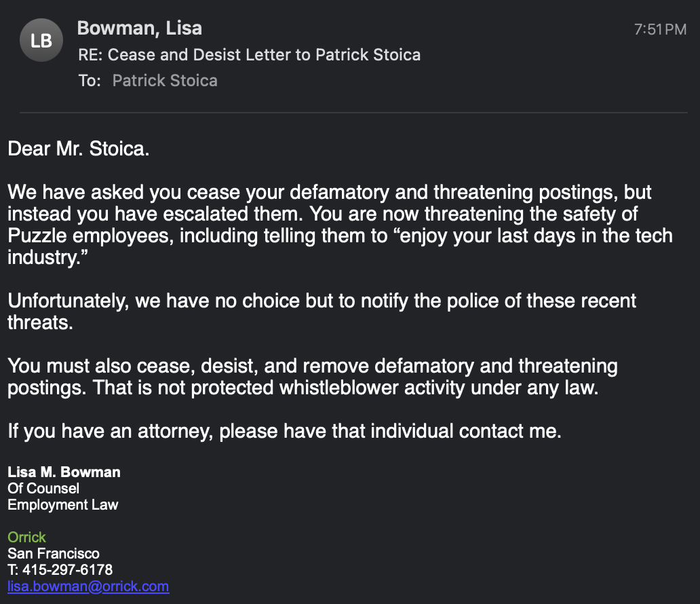Click the LB sender avatar circle
The image size is (700, 604).
[41, 41]
